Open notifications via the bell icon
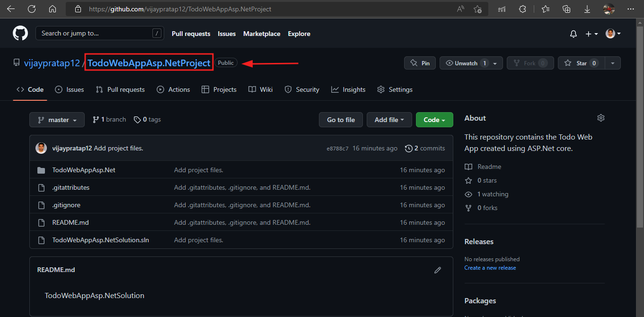644x317 pixels. tap(573, 34)
